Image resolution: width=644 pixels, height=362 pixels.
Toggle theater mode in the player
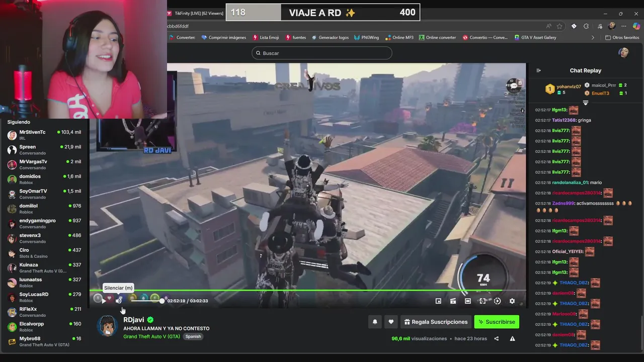point(468,301)
